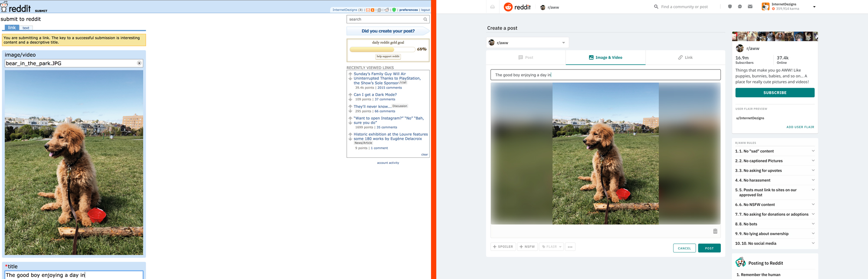Image resolution: width=868 pixels, height=279 pixels.
Task: Upvote the Can I get a Dark Mode link
Action: point(350,94)
